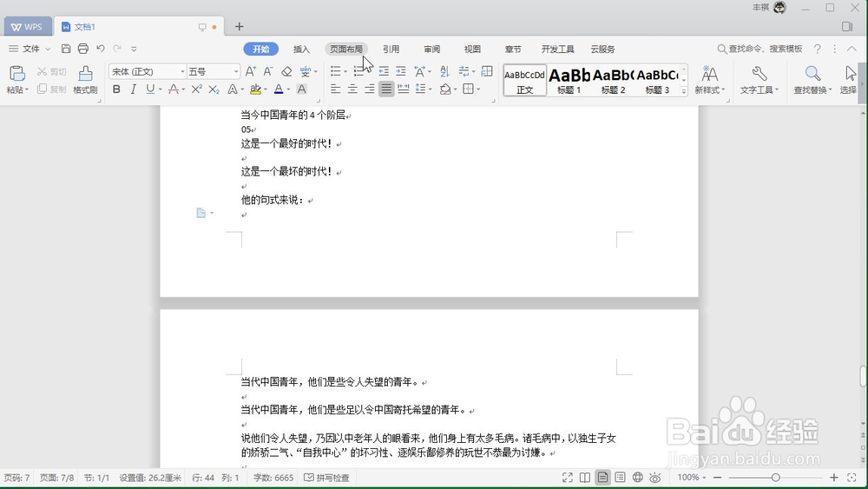The image size is (868, 489).
Task: Open the Text Tools (文字工具) wrench
Action: (x=759, y=79)
